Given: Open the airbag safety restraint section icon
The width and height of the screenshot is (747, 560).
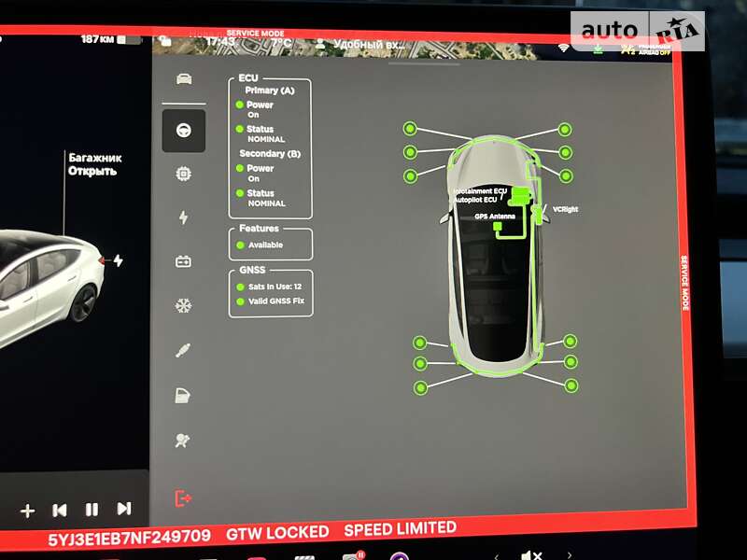Looking at the screenshot, I should pyautogui.click(x=182, y=441).
